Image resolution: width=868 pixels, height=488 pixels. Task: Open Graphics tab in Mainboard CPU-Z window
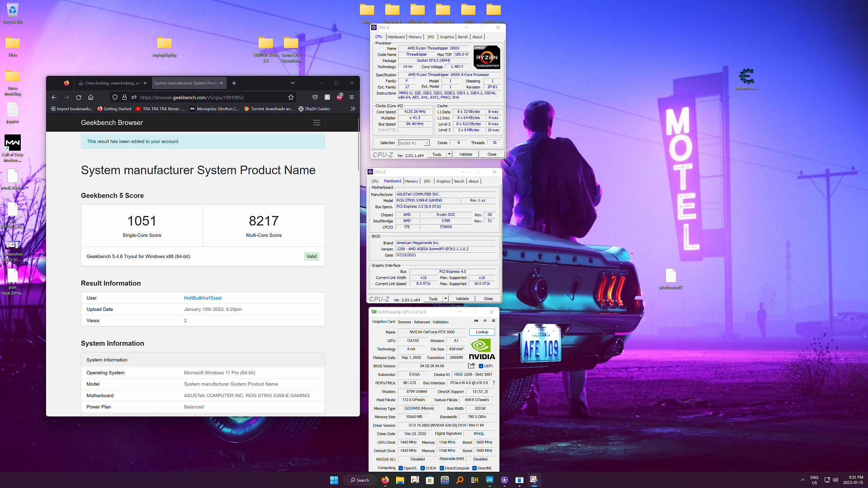pos(443,181)
